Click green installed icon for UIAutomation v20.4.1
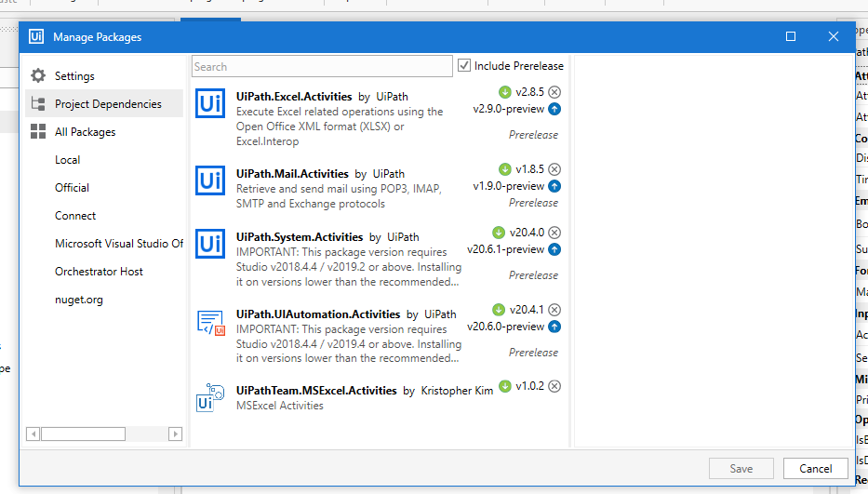 (499, 310)
